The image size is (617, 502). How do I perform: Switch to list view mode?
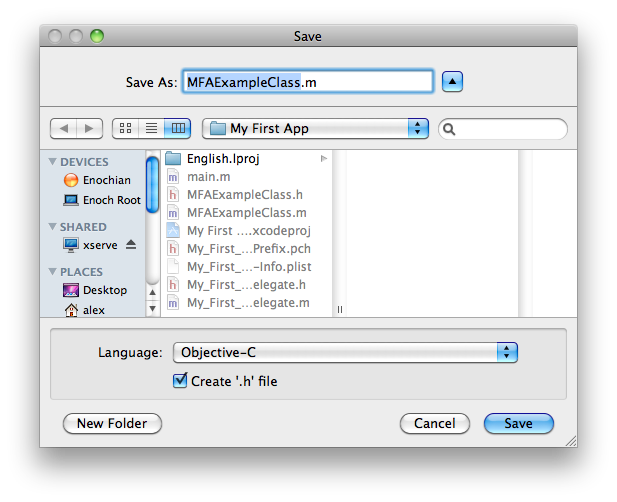[152, 129]
